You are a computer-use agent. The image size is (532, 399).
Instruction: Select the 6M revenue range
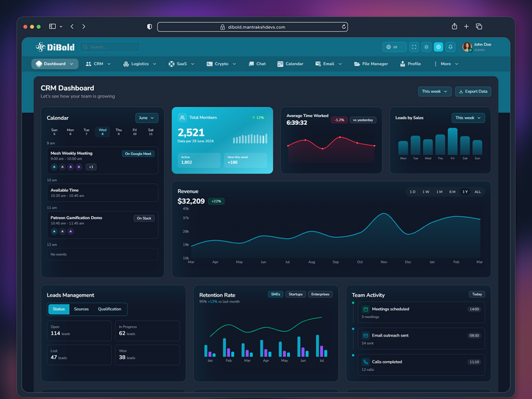click(x=452, y=192)
